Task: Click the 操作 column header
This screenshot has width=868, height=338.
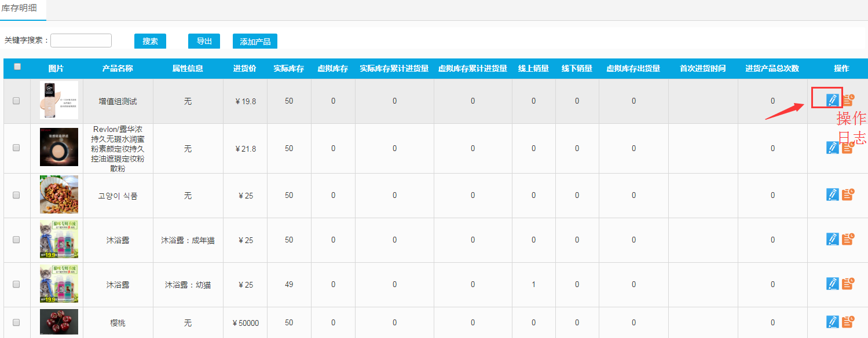Action: (841, 68)
